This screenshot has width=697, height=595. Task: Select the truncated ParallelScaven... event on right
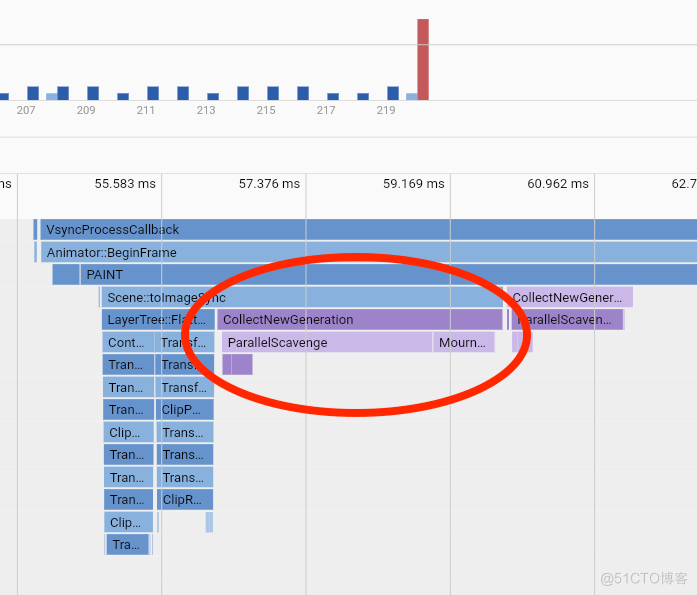point(567,320)
